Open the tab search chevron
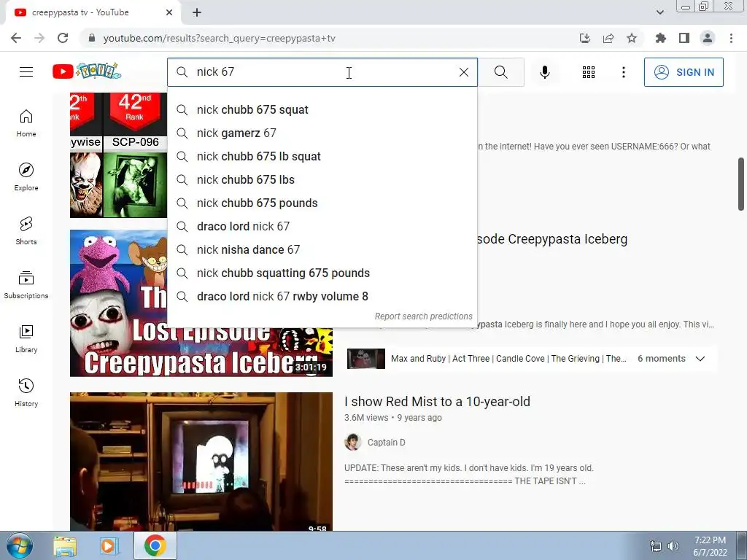 point(659,12)
